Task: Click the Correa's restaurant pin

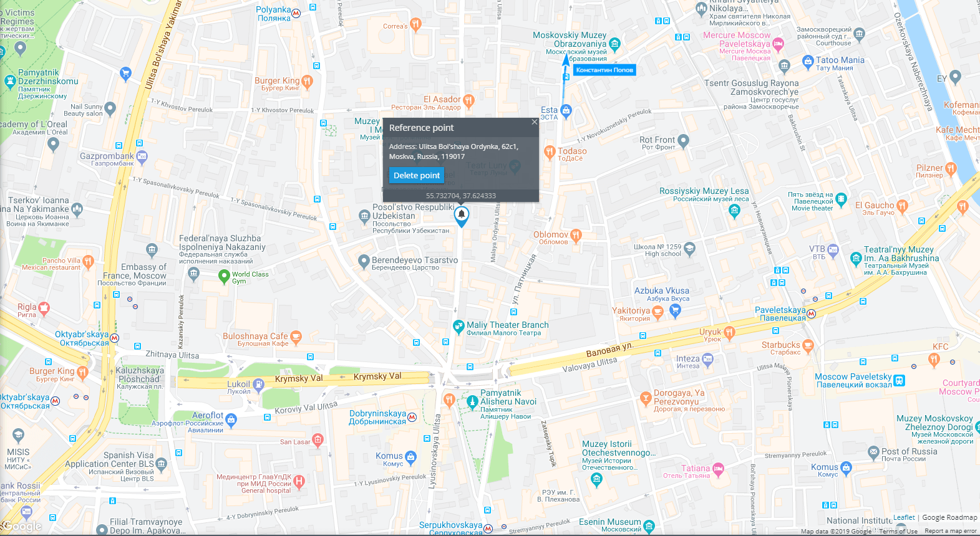Action: pyautogui.click(x=415, y=25)
